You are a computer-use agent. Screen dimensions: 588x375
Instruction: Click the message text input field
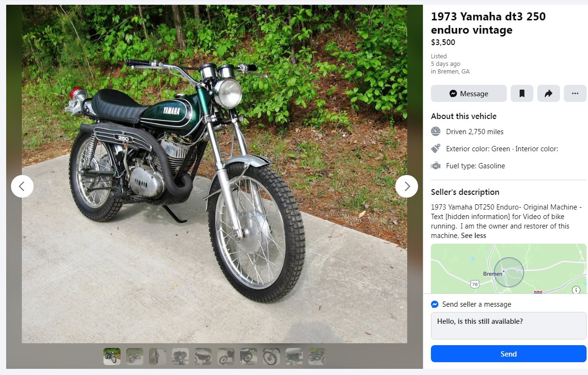tap(508, 325)
